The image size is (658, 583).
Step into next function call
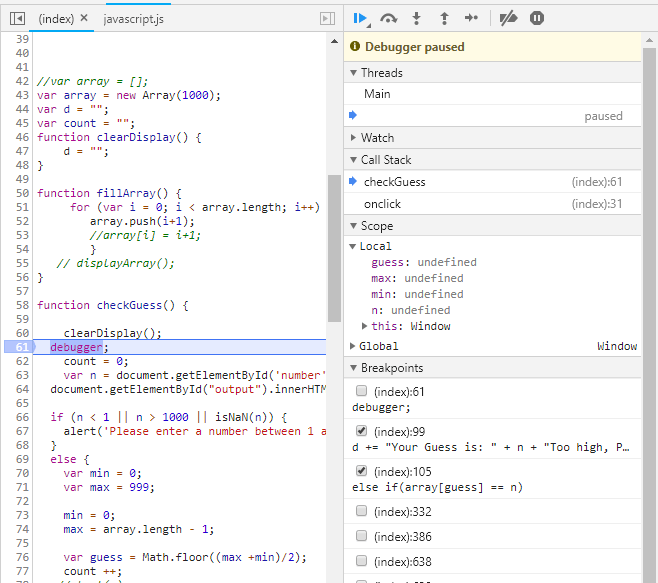[x=416, y=18]
